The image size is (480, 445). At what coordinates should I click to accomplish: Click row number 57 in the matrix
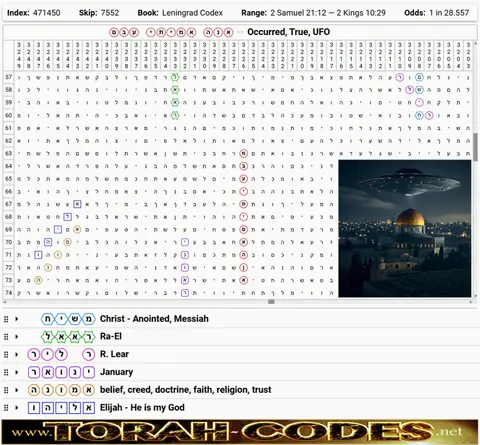pos(9,77)
